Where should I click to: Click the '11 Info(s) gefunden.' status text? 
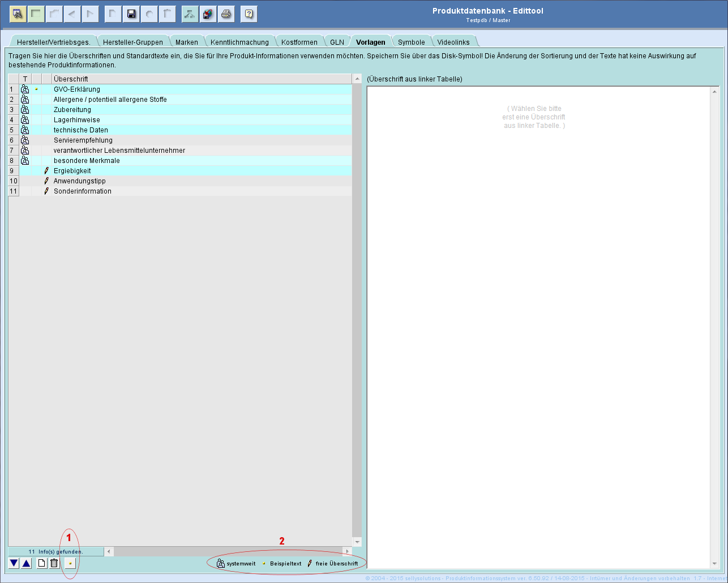(55, 551)
